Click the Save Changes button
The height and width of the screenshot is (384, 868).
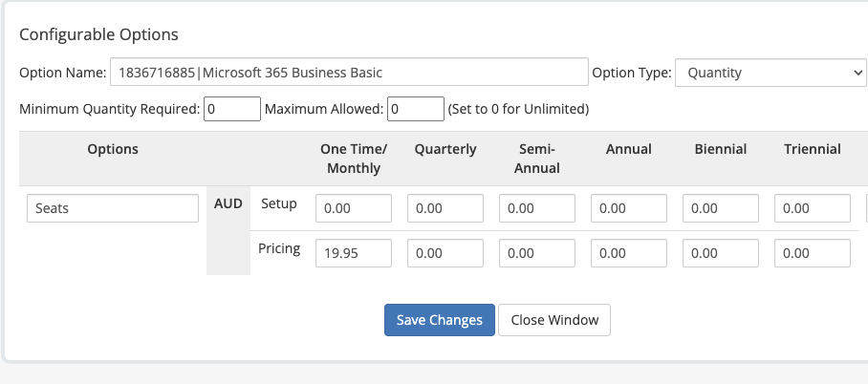click(x=440, y=320)
